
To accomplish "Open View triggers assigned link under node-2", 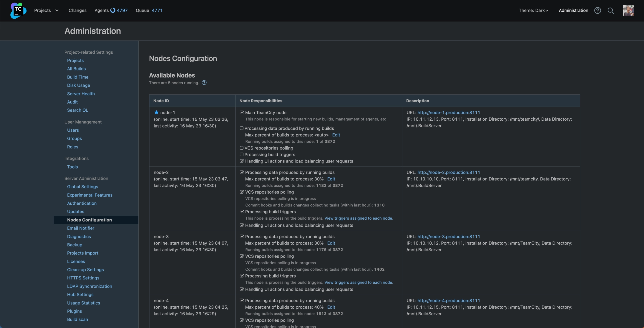I will tap(359, 218).
